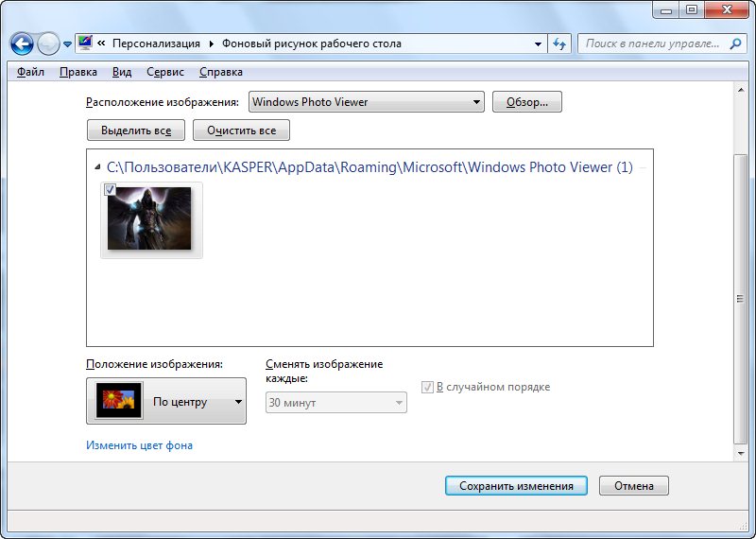756x539 pixels.
Task: Uncheck the dark angel wallpaper checkbox
Action: pyautogui.click(x=110, y=189)
